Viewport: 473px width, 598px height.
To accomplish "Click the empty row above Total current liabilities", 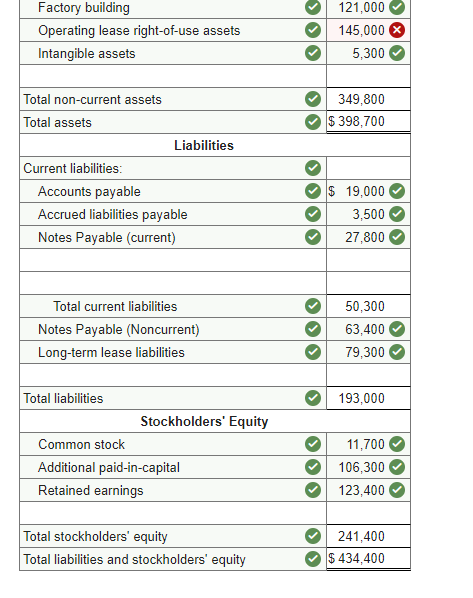I will pos(215,283).
